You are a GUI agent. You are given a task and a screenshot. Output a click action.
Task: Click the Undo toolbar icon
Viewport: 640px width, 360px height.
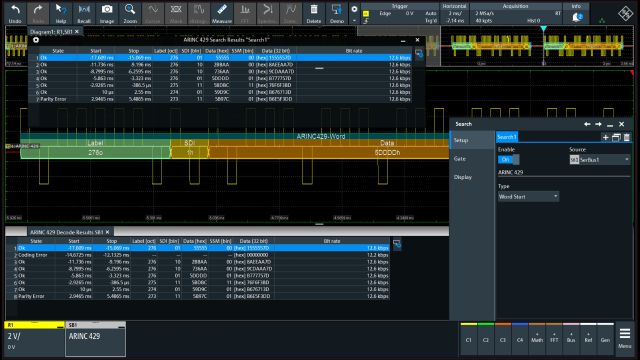pyautogui.click(x=15, y=13)
